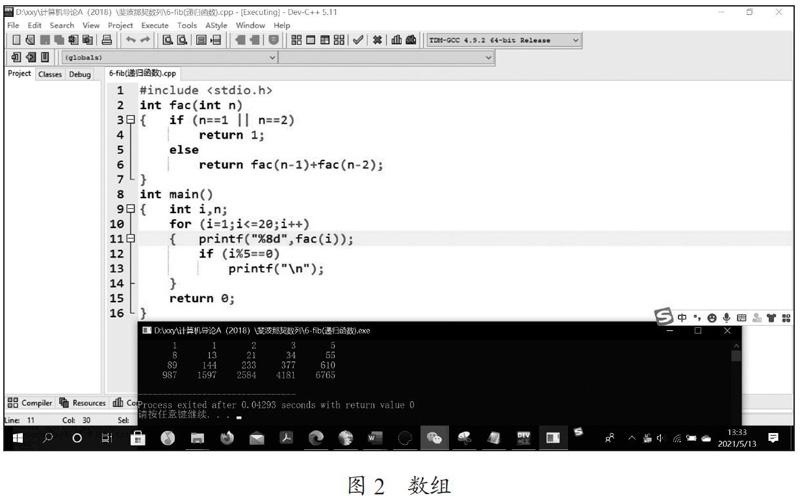Open the Execute menu
The width and height of the screenshot is (800, 500).
pos(155,25)
